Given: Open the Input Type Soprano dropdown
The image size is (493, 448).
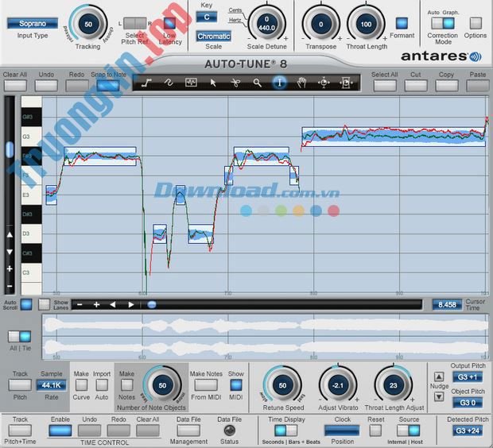Looking at the screenshot, I should click(33, 24).
